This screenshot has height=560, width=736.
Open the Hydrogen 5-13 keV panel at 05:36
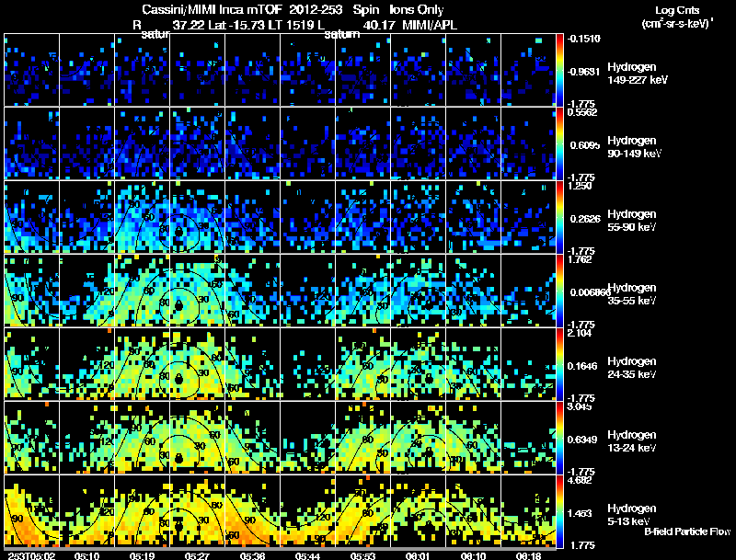pos(252,511)
